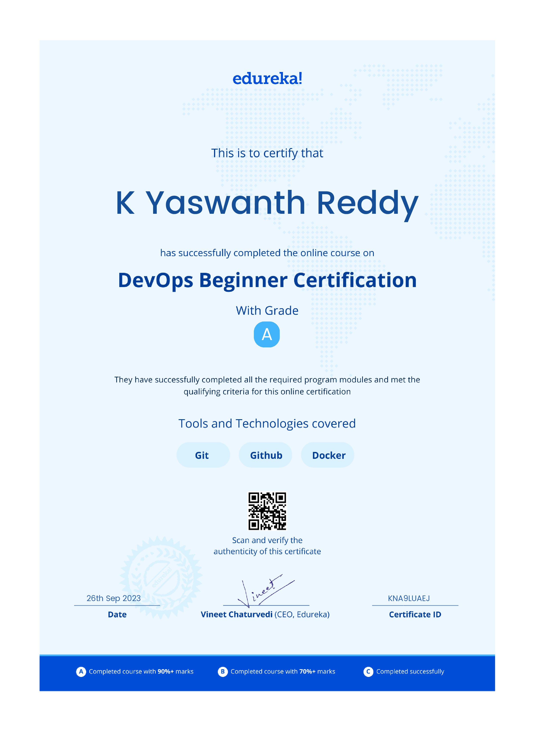
Task: Click the footer C legend circle icon
Action: coord(368,671)
